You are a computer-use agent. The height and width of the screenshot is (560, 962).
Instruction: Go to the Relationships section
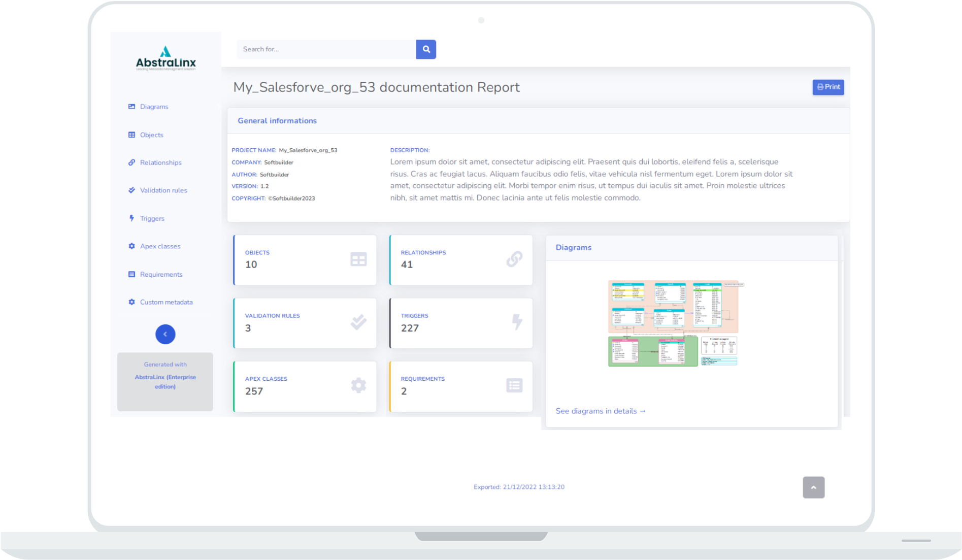click(161, 162)
